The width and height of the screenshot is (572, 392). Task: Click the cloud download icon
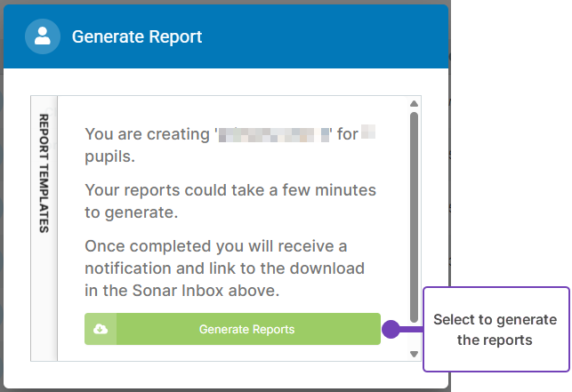pos(101,329)
